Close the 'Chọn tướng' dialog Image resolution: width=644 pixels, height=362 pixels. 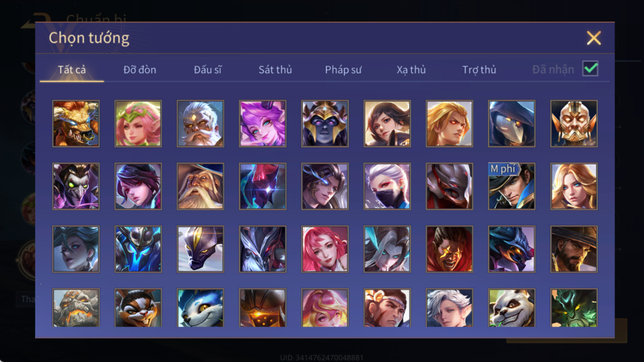point(594,38)
